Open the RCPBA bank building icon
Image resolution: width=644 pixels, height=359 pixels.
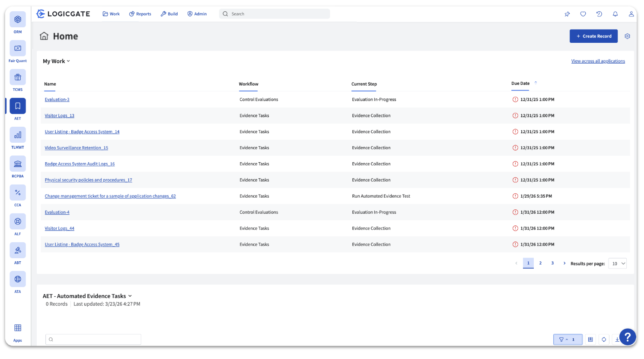coord(18,164)
